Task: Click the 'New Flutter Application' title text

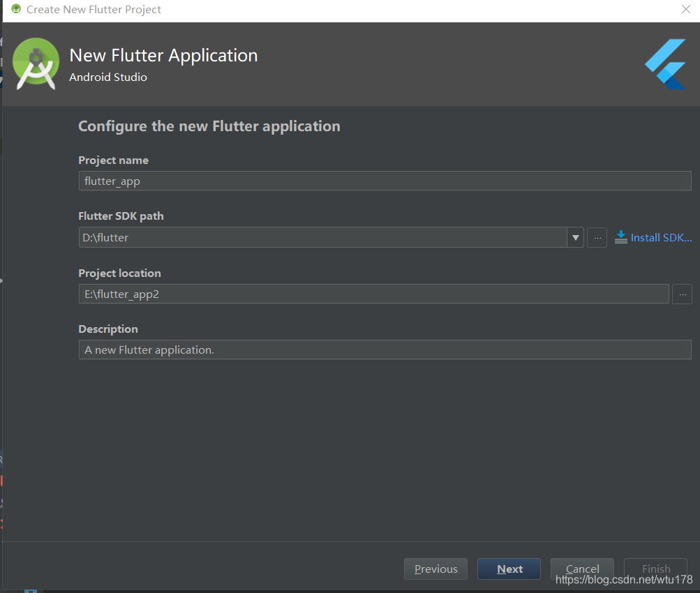Action: click(163, 56)
